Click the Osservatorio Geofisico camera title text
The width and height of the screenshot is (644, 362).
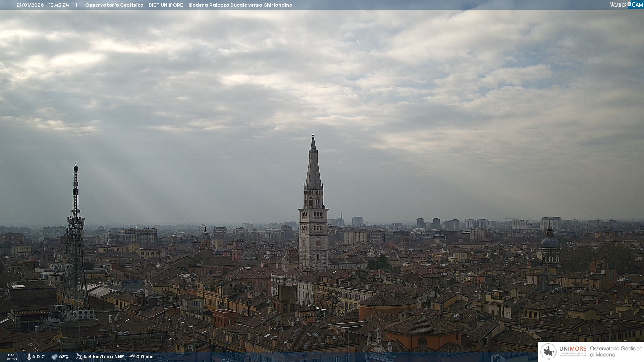pyautogui.click(x=189, y=5)
